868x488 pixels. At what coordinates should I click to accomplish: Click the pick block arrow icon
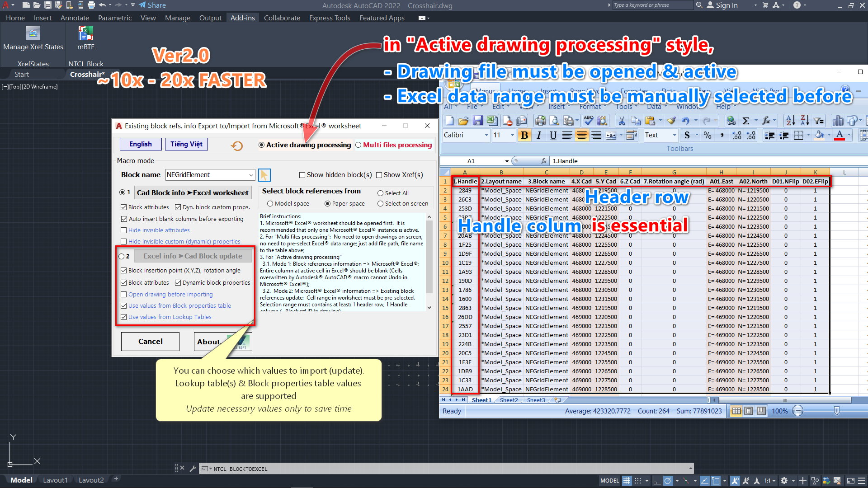264,175
